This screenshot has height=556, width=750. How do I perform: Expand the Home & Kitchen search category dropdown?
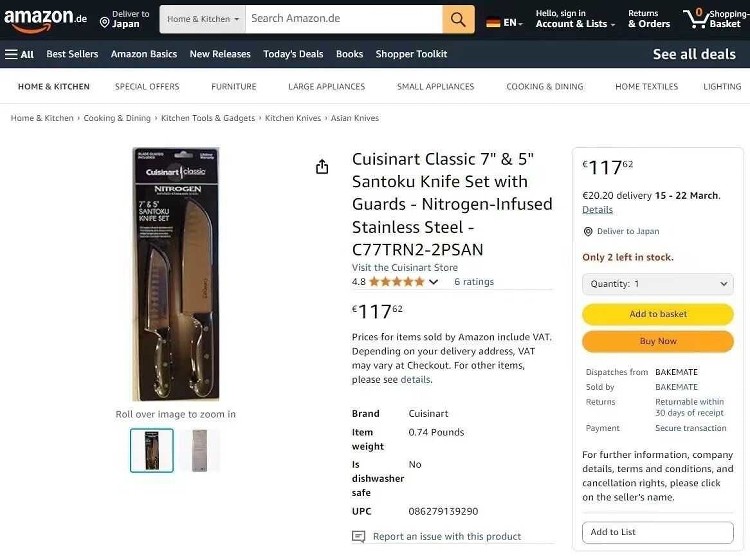[203, 19]
